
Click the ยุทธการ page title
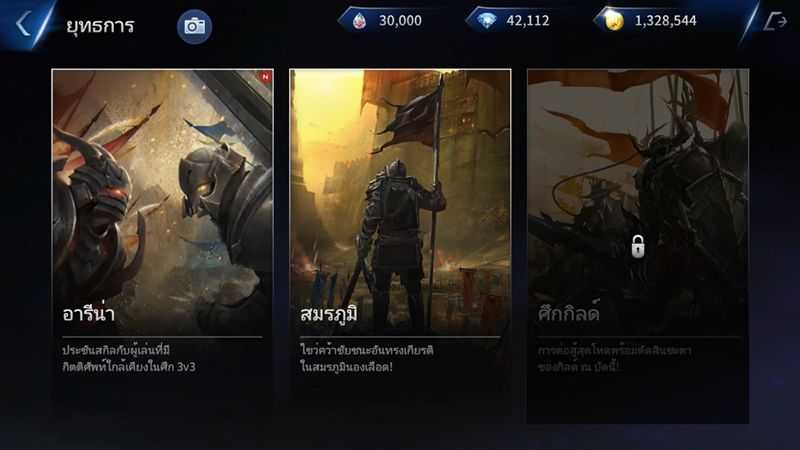point(100,26)
